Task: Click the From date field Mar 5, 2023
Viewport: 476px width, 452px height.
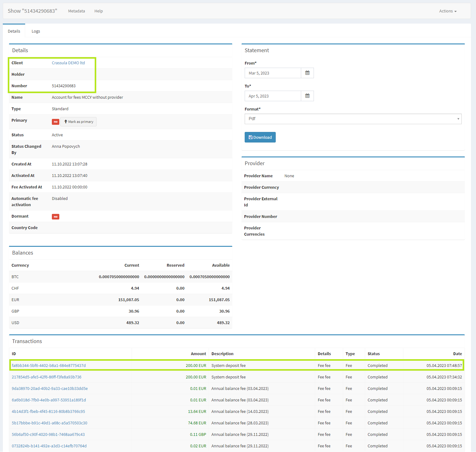Action: [273, 73]
